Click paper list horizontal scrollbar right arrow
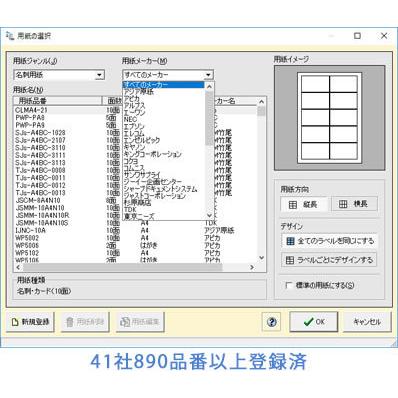Screen dimensions: 398x398 pos(252,267)
